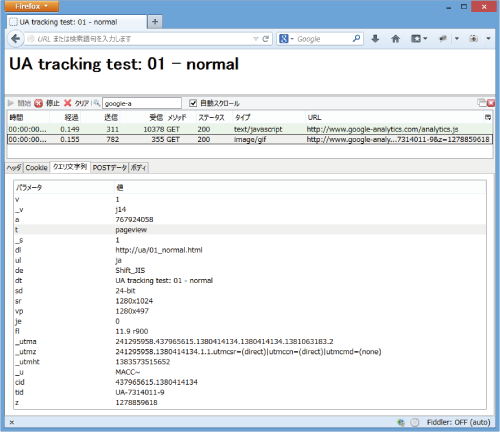Click the globe add-on icon in the status bar

point(401,422)
